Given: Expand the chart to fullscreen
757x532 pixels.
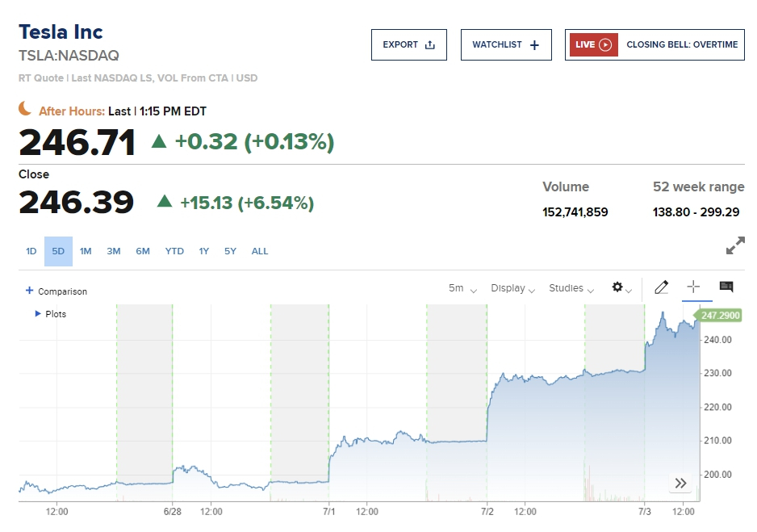Looking at the screenshot, I should [734, 247].
